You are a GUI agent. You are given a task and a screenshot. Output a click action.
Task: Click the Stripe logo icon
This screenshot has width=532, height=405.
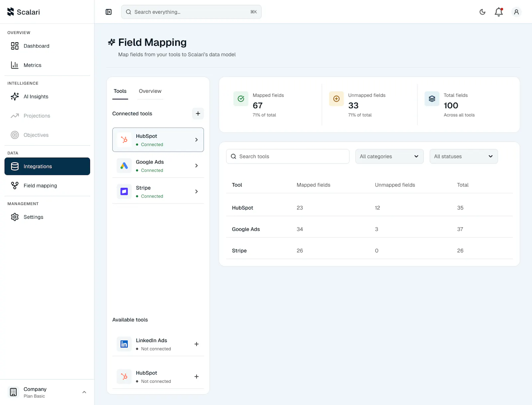tap(124, 192)
